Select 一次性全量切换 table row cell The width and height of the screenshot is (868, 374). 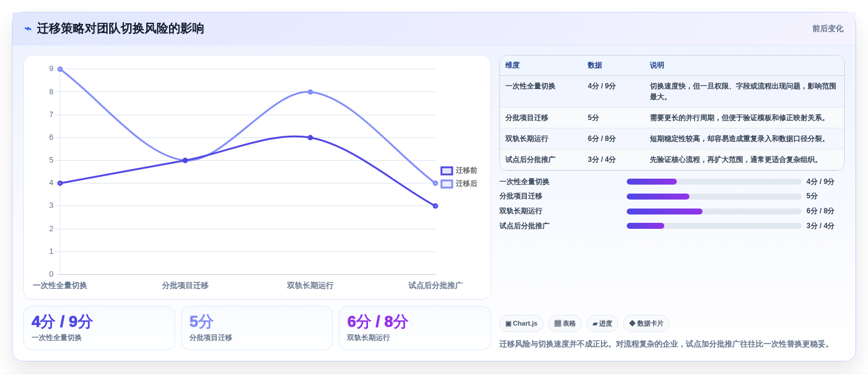530,86
